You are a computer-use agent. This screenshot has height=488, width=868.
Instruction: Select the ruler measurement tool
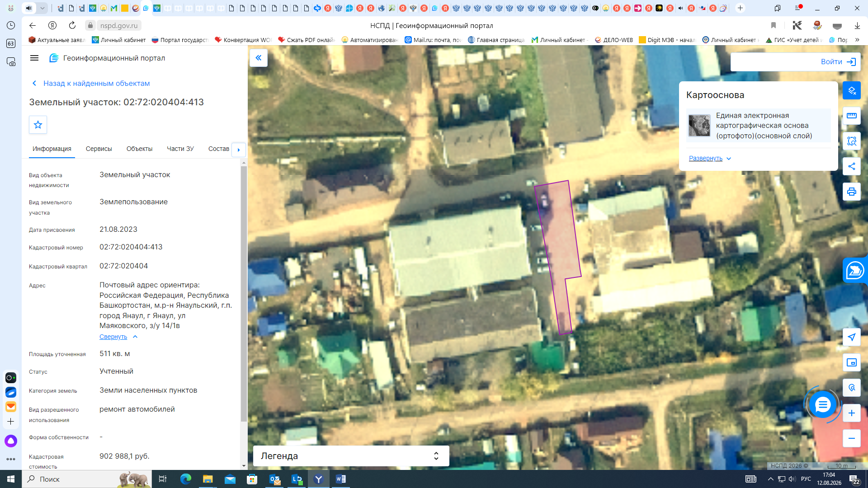click(852, 116)
